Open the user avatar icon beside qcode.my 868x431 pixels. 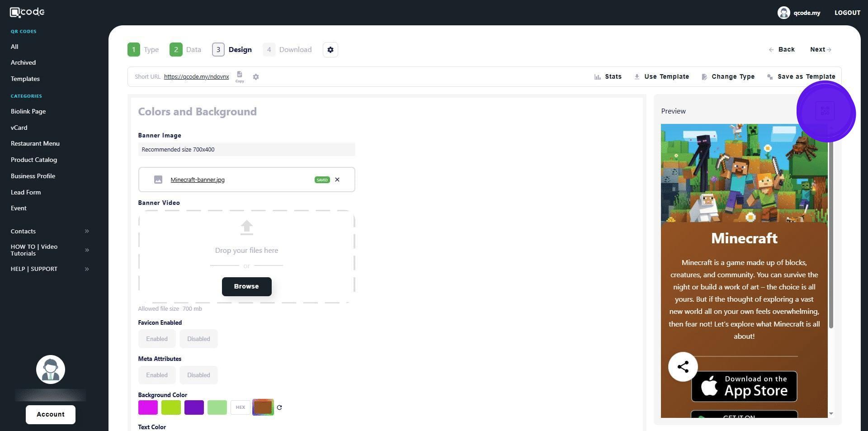pos(783,13)
